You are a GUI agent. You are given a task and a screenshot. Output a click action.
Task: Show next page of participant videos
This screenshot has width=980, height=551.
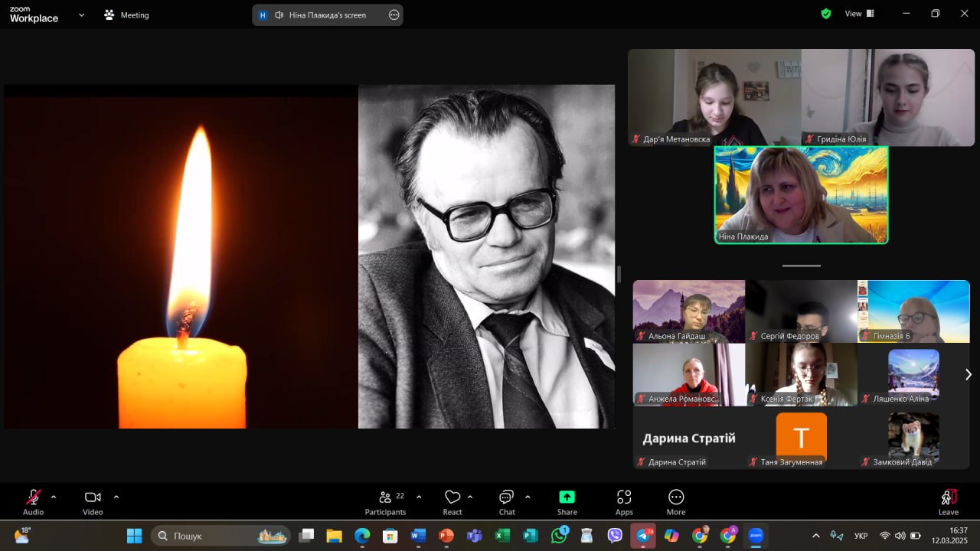click(968, 374)
